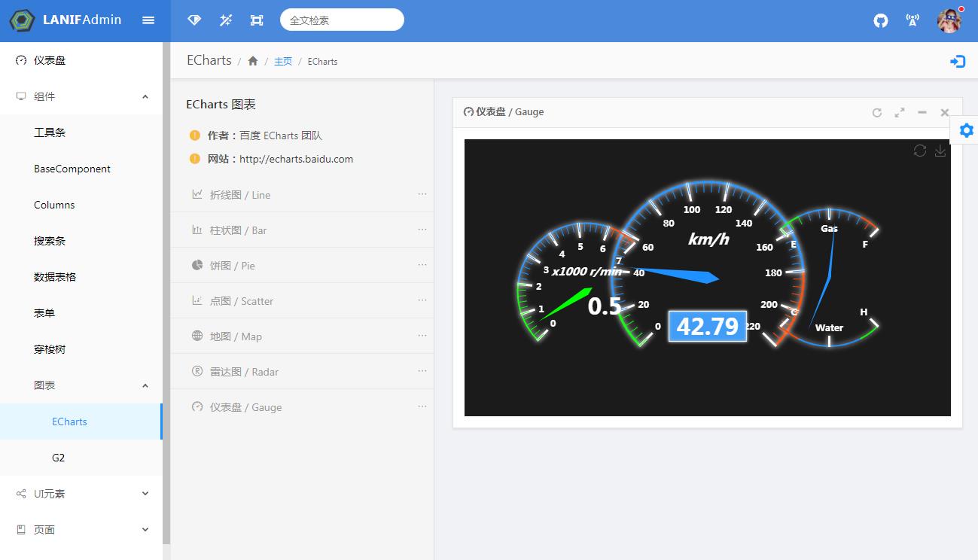
Task: Expand the UI元素 menu chevron
Action: pos(145,494)
